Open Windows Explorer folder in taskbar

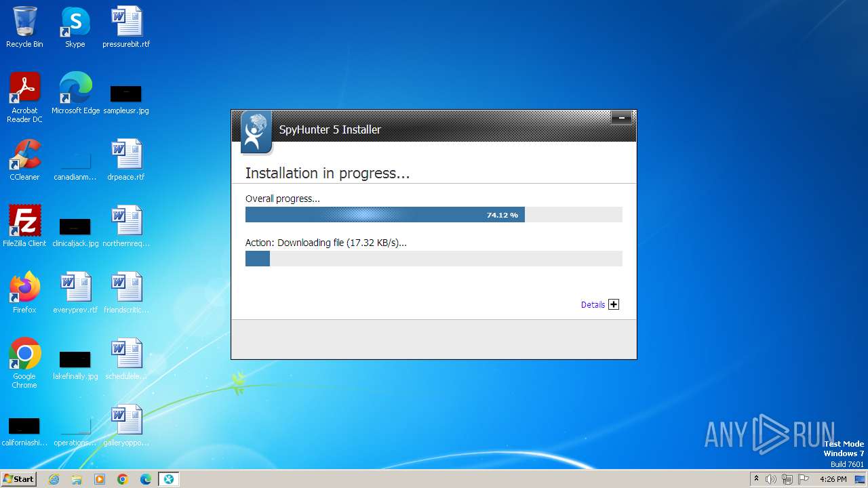77,479
